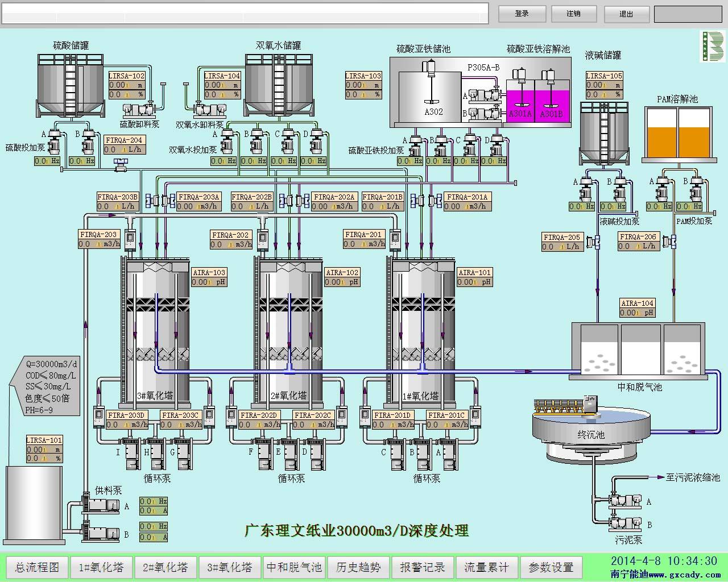The height and width of the screenshot is (582, 728).
Task: Click the LIRSA-105 level readout
Action: pyautogui.click(x=605, y=85)
